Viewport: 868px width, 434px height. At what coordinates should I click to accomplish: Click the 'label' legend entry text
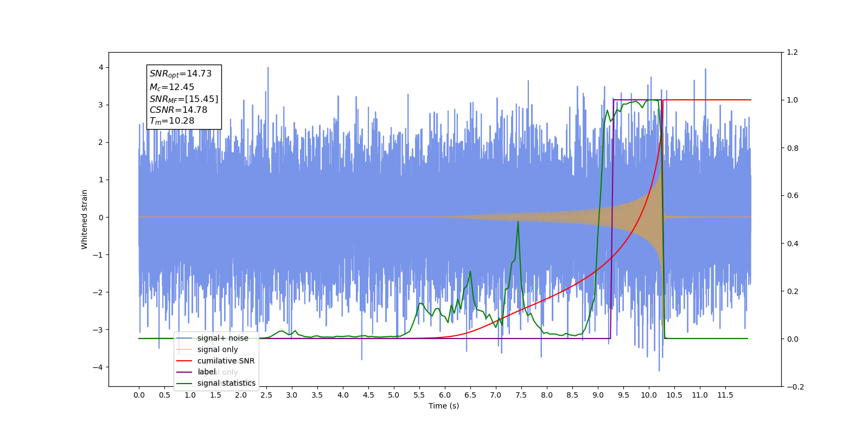(206, 372)
